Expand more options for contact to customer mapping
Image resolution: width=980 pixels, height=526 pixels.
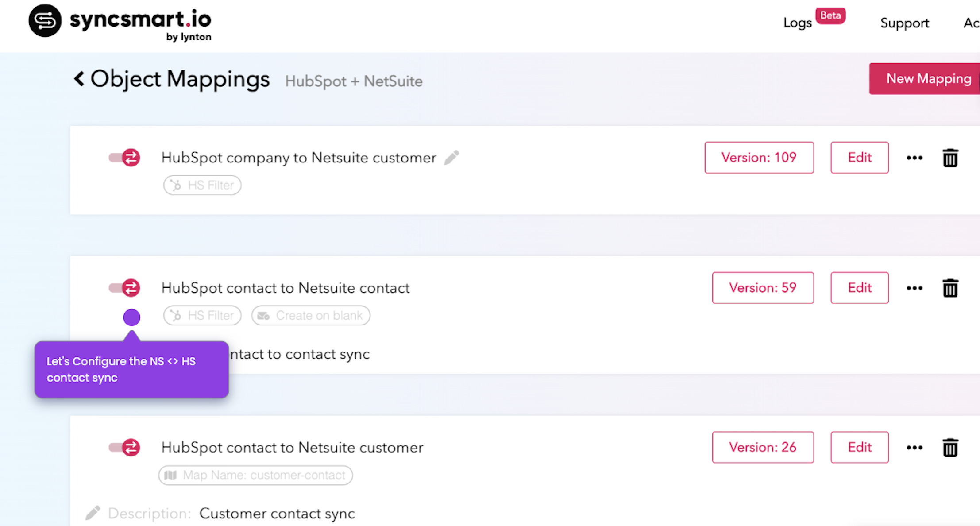pos(914,447)
